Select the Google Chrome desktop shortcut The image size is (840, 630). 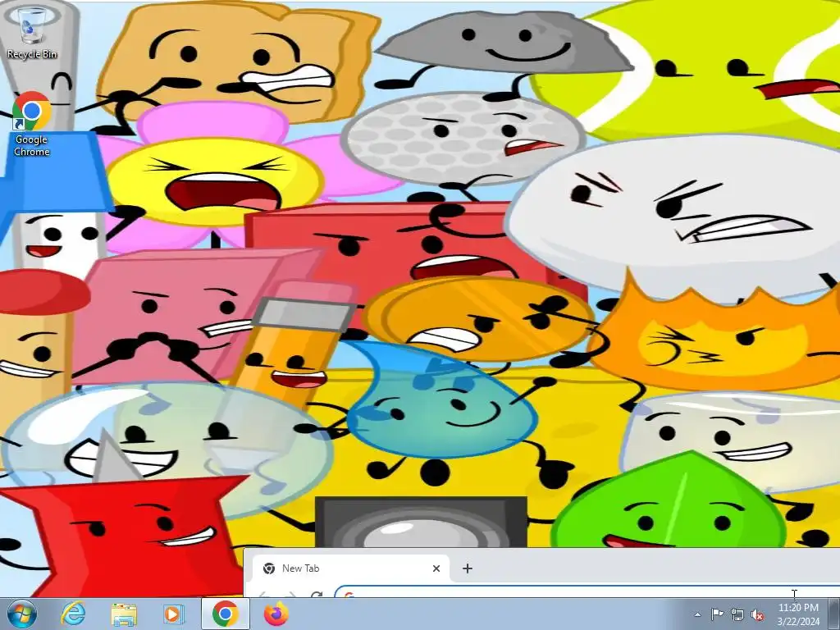32,125
